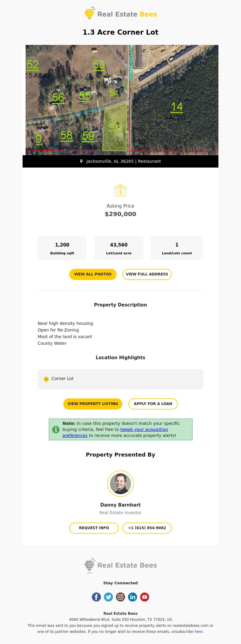Click the location pin icon near Jacksonville
Viewport: 241px width, 644px height.
click(x=81, y=161)
